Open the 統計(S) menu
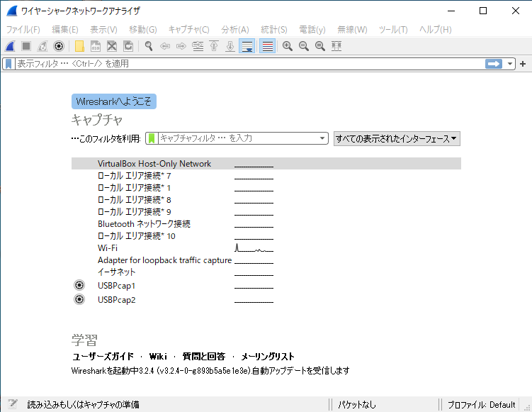Screen dimensions: 532x412 (x=273, y=29)
